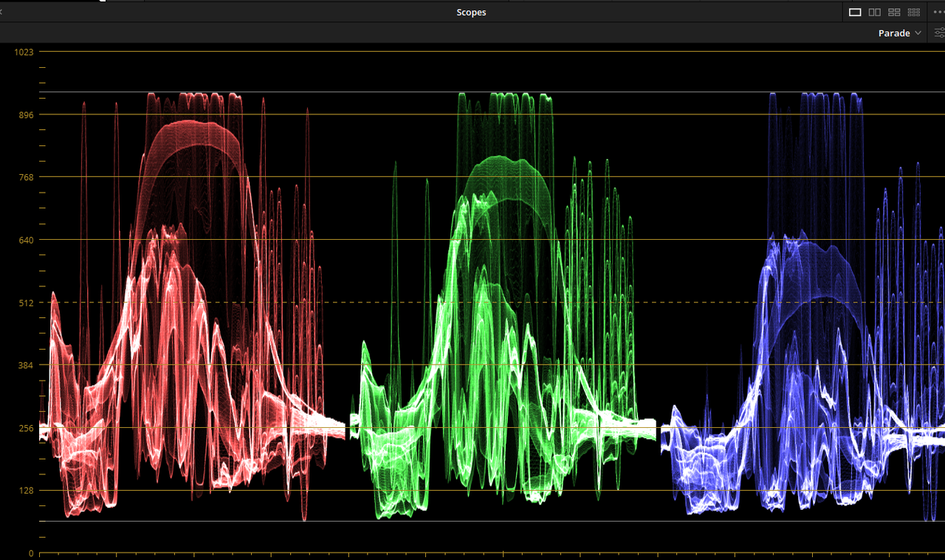The height and width of the screenshot is (560, 945).
Task: Click the 256 scale label
Action: pyautogui.click(x=27, y=428)
